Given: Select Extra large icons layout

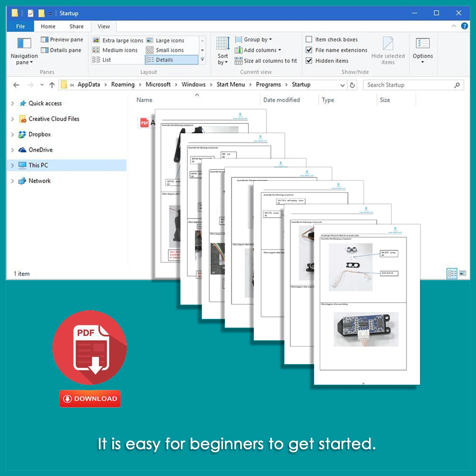Looking at the screenshot, I should click(x=118, y=40).
